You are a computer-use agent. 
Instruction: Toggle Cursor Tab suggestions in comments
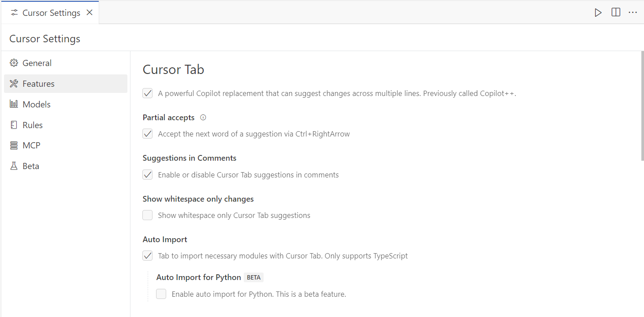[x=148, y=175]
